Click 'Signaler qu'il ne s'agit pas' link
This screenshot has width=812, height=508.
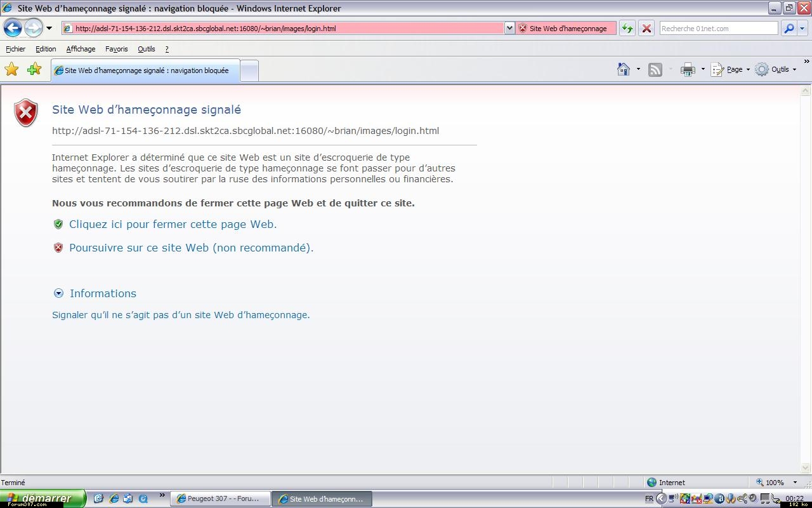pos(181,315)
